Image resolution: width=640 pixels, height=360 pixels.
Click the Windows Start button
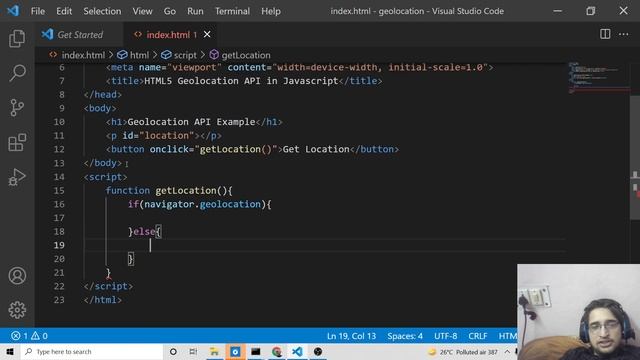tap(10, 351)
